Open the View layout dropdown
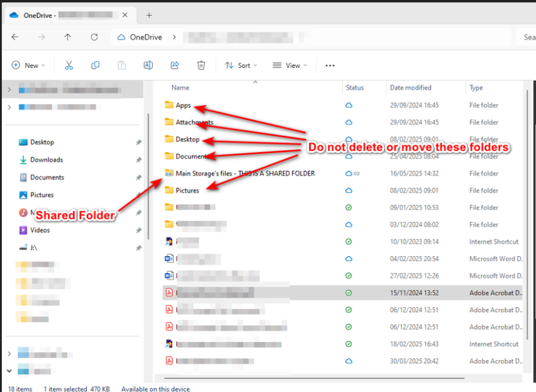The image size is (536, 392). click(x=290, y=65)
